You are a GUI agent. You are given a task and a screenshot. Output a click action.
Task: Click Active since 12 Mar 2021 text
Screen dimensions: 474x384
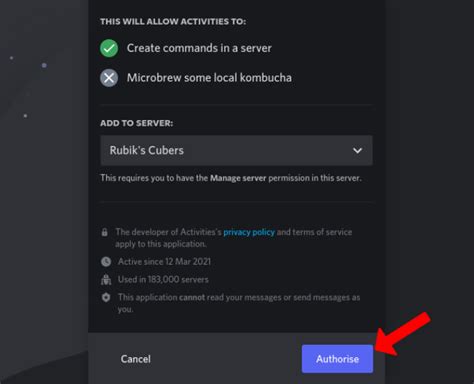coord(164,262)
